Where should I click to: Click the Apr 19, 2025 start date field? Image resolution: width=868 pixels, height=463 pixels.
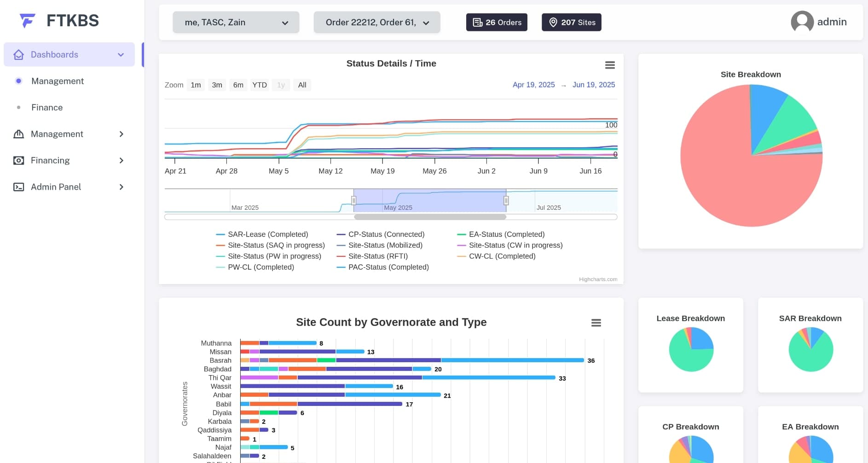[533, 85]
